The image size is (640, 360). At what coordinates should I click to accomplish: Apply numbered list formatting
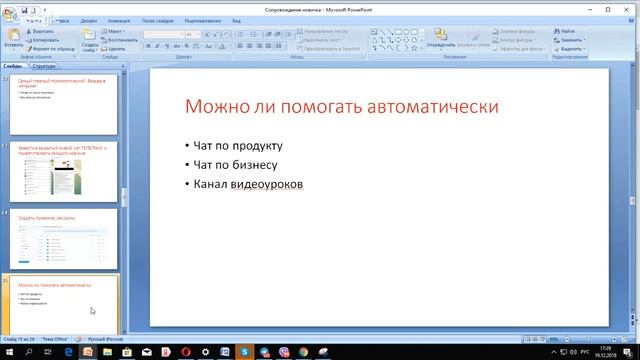click(x=254, y=35)
